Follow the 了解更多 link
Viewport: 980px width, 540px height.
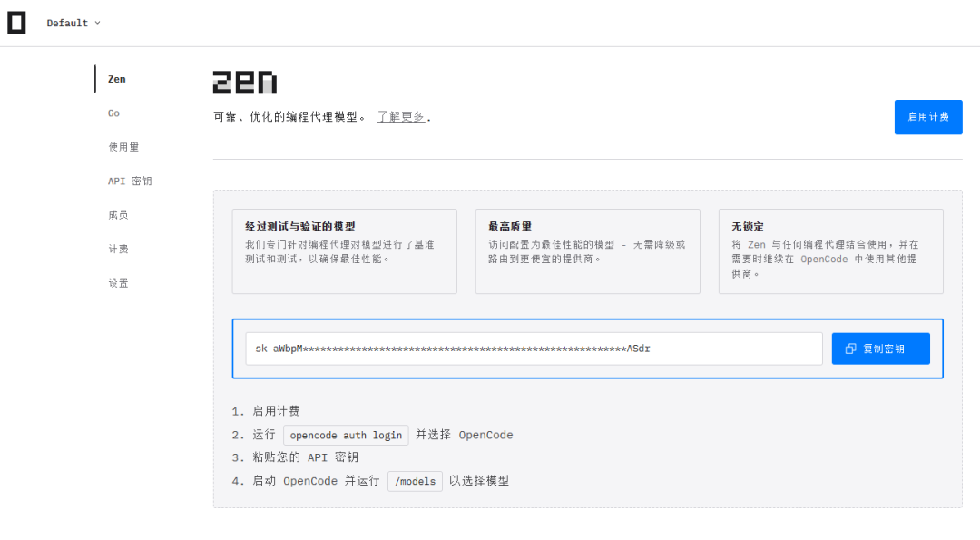pos(401,117)
